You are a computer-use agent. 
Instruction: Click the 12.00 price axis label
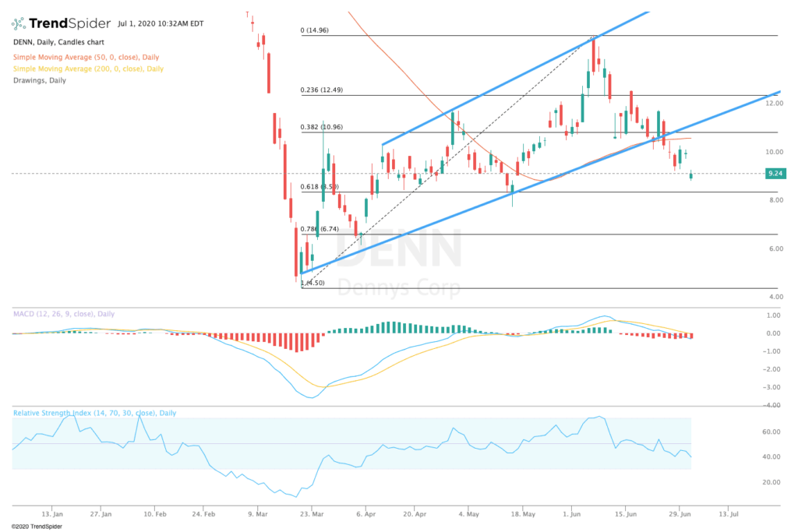(x=775, y=104)
